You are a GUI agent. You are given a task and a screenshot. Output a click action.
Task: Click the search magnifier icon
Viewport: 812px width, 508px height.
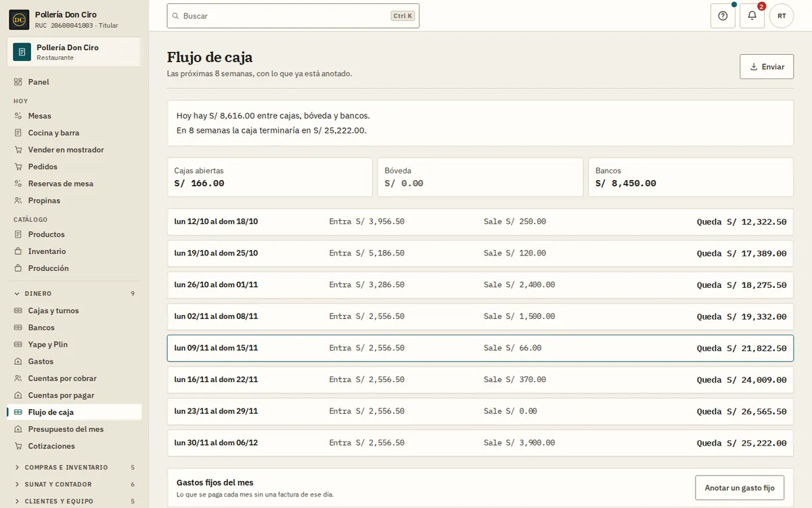(176, 16)
